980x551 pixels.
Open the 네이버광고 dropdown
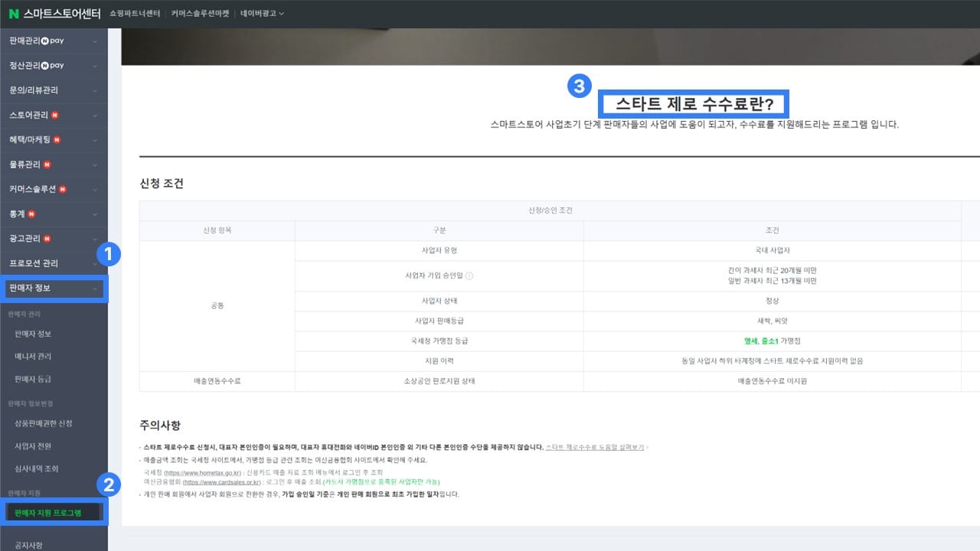point(261,13)
